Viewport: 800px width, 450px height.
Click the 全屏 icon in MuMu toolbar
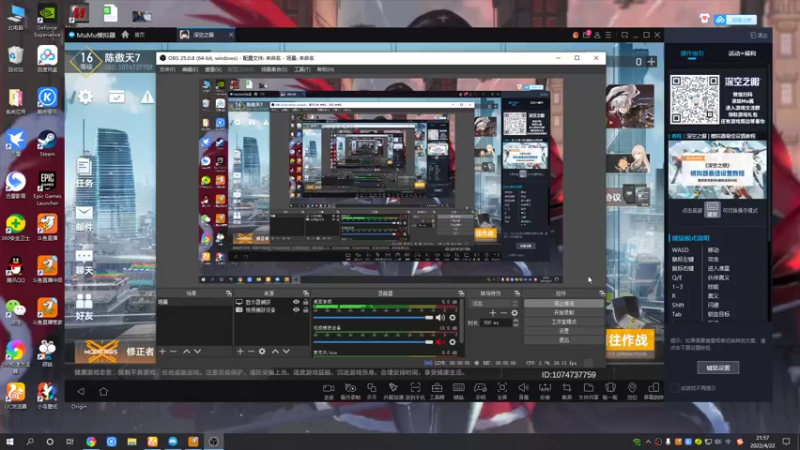[502, 391]
